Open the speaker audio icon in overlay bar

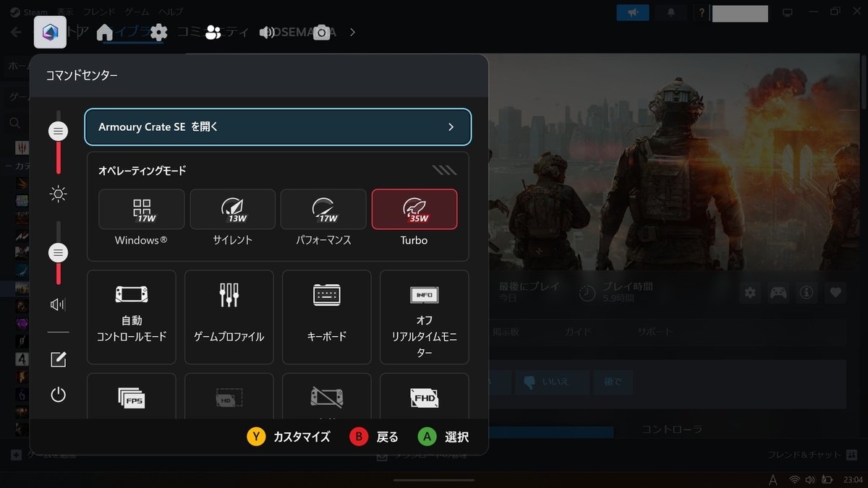268,32
